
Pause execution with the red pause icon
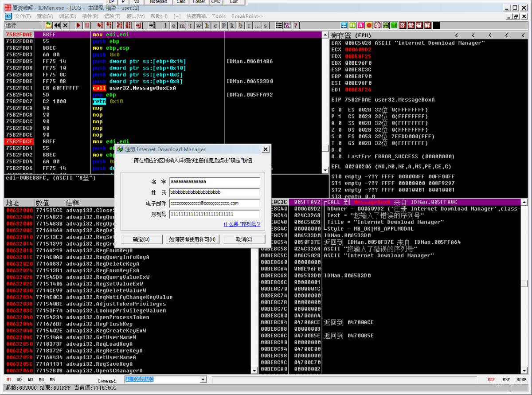[x=87, y=25]
